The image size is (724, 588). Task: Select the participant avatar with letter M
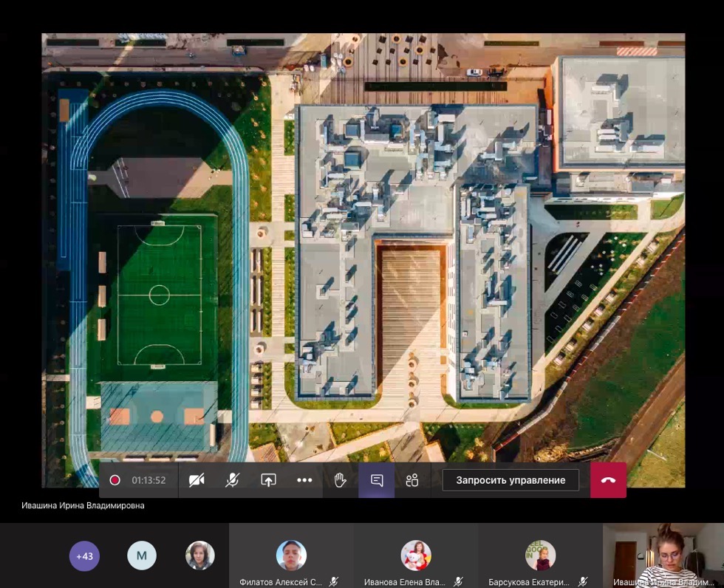(142, 555)
